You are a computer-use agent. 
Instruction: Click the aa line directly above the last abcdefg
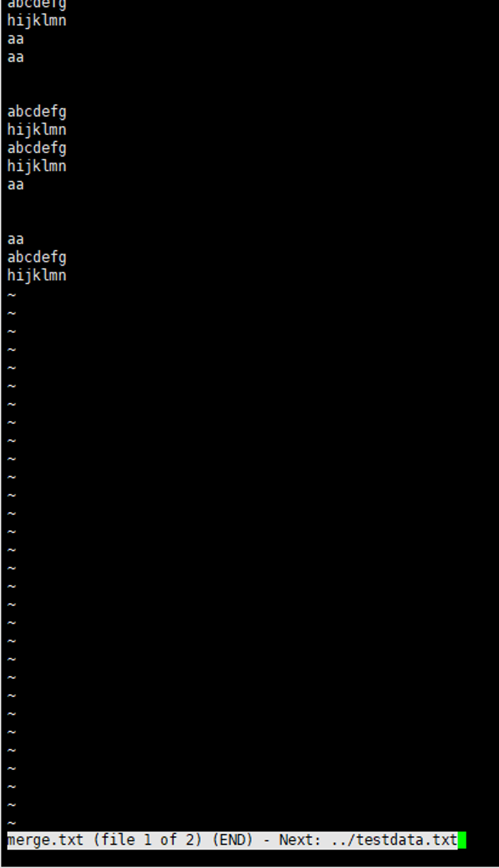tap(16, 239)
